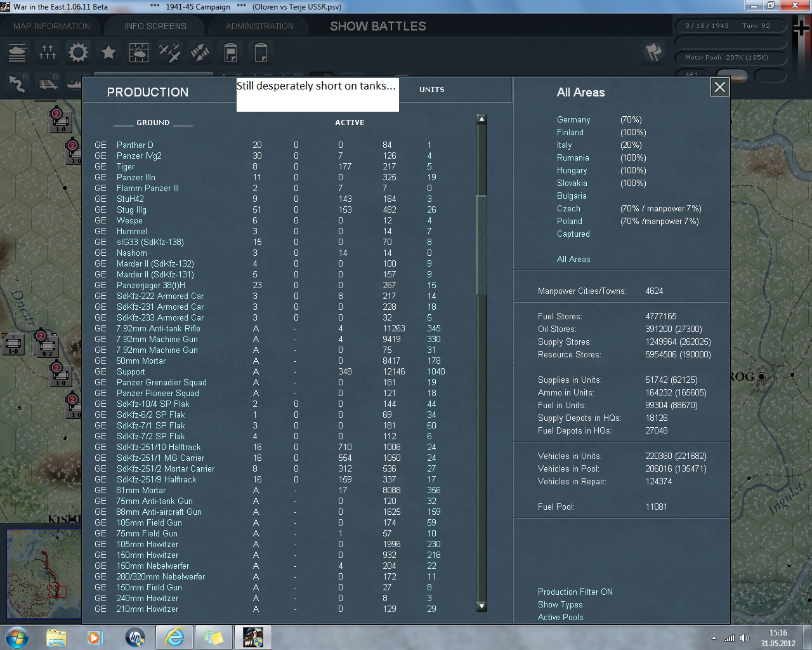Click the crossed arrows reinforcement icon
812x650 pixels.
200,52
